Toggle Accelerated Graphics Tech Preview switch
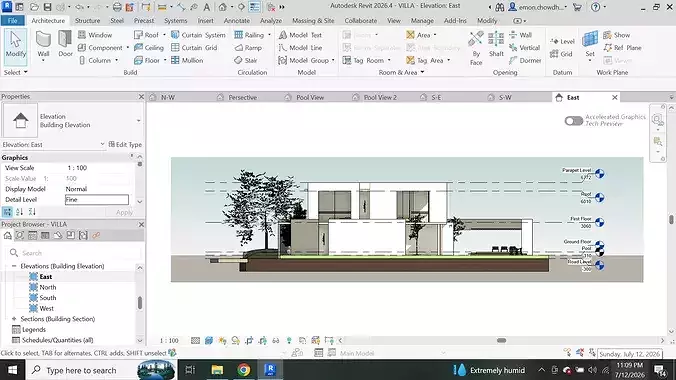 [573, 121]
